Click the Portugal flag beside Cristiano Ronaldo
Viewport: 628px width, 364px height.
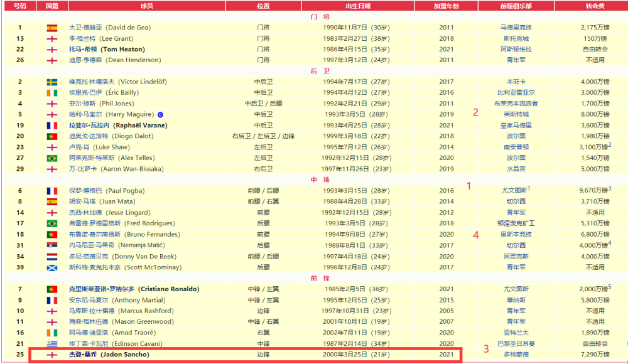52,289
